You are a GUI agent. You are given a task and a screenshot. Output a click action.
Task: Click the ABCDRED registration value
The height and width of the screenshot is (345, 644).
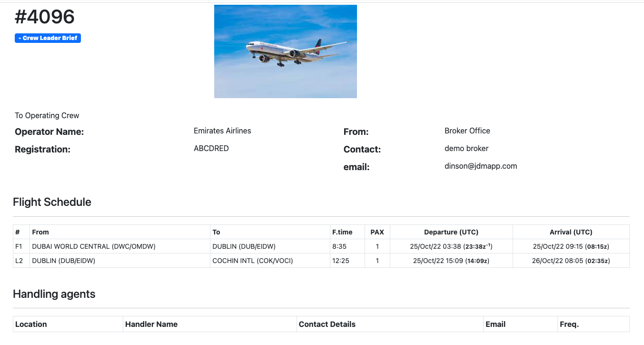[x=211, y=149]
